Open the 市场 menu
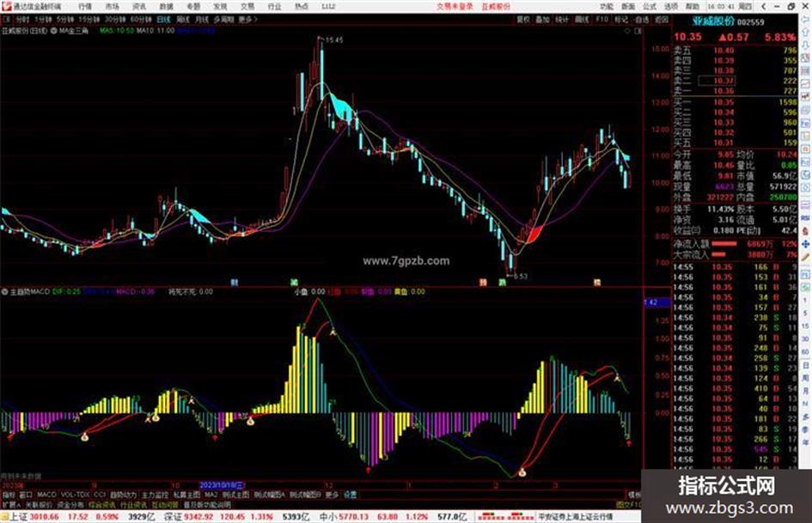 point(112,6)
